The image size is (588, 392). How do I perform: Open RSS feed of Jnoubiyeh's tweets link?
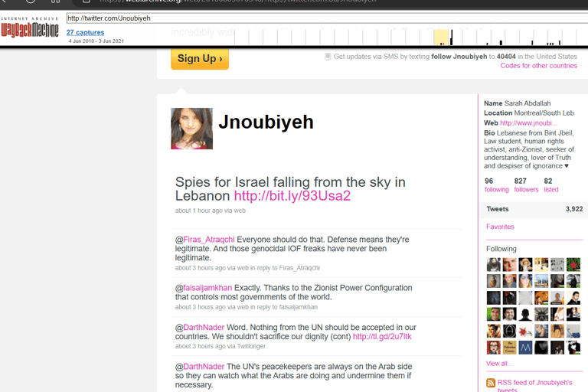(534, 386)
